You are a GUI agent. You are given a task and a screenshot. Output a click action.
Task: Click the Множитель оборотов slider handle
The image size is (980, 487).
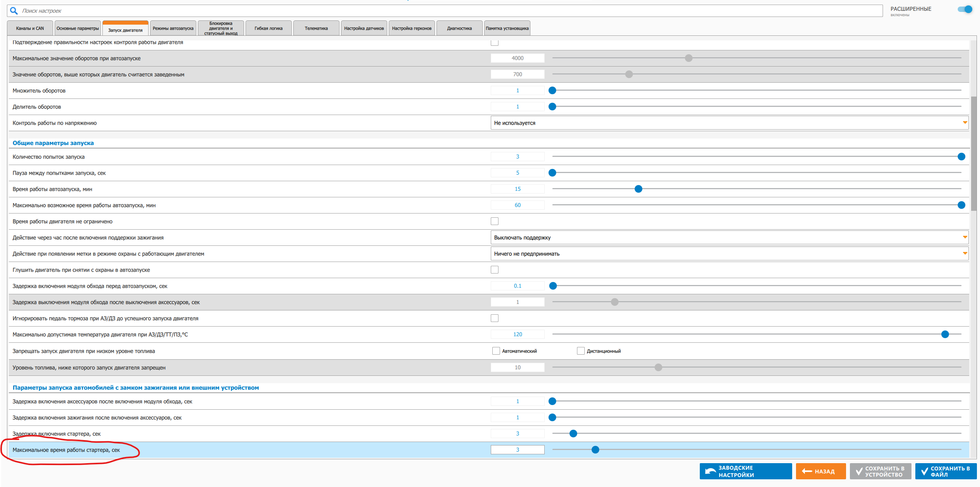(552, 90)
